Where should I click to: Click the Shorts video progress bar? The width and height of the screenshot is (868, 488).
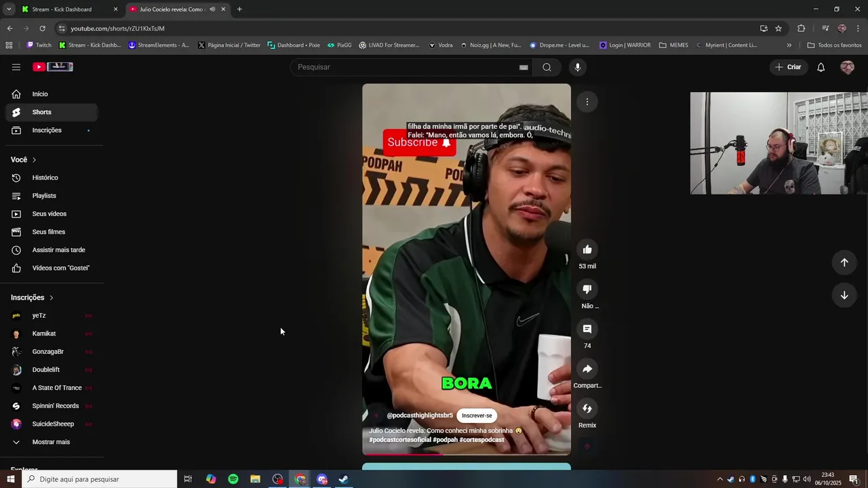[x=467, y=454]
